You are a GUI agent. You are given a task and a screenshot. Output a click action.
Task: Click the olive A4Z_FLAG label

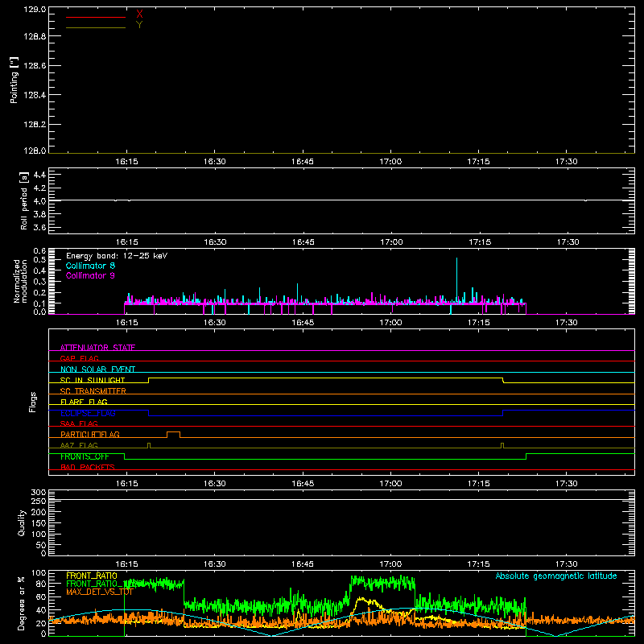coord(79,445)
